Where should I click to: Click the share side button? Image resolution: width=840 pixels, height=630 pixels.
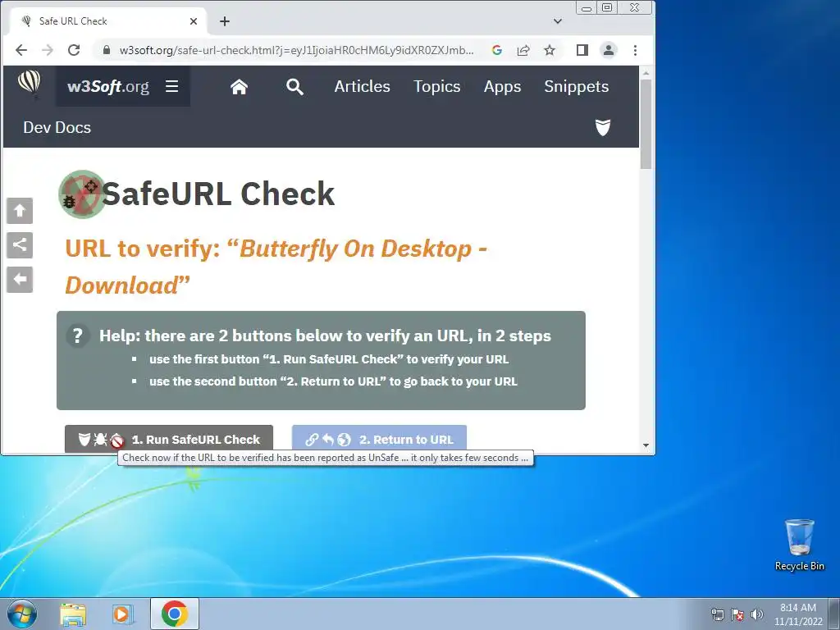pos(20,245)
